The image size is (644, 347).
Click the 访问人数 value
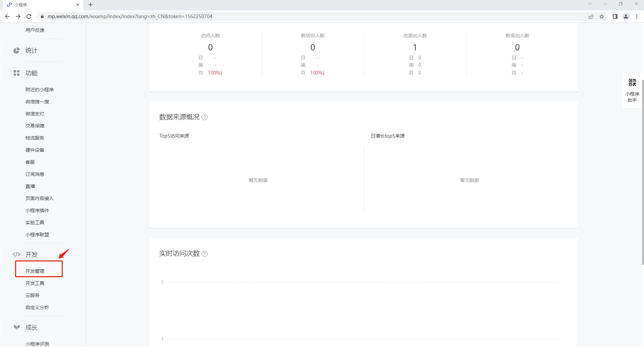210,47
